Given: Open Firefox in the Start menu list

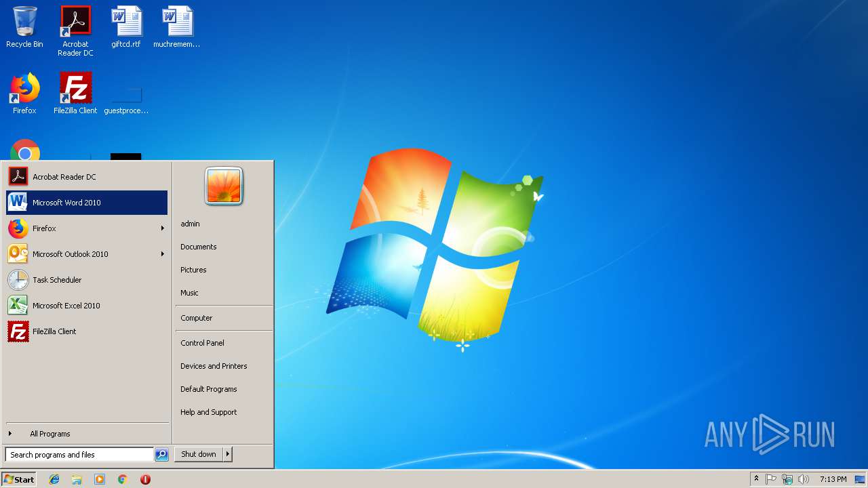Looking at the screenshot, I should [x=87, y=228].
